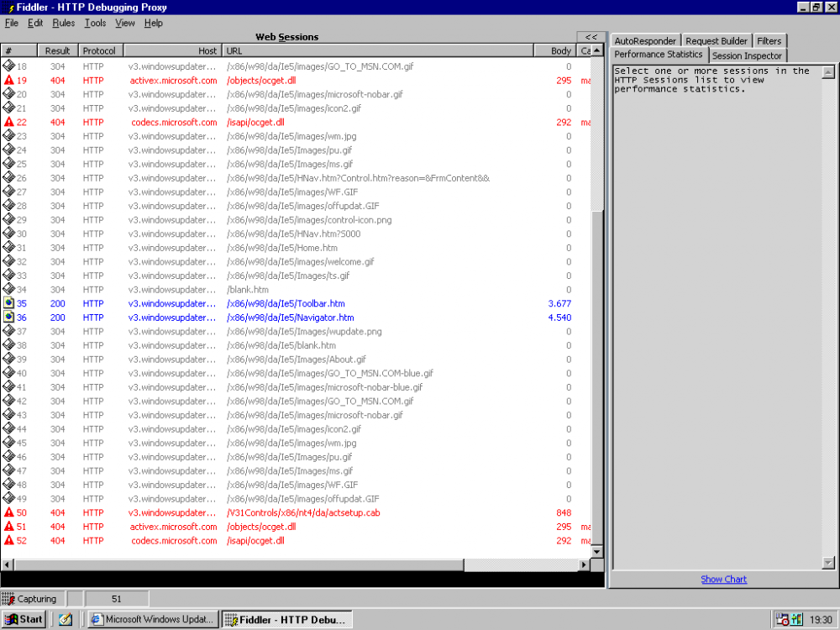Click the warning icon on session 19
This screenshot has height=630, width=840.
pos(9,81)
